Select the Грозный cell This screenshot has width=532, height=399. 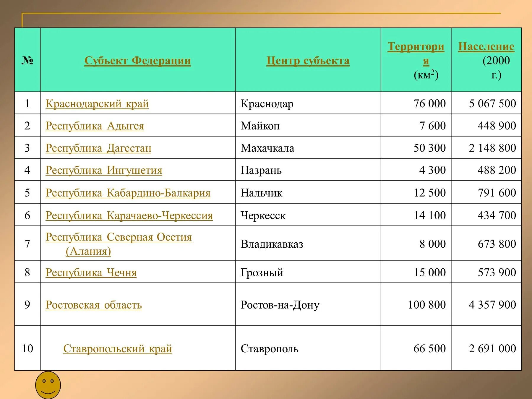coord(308,272)
